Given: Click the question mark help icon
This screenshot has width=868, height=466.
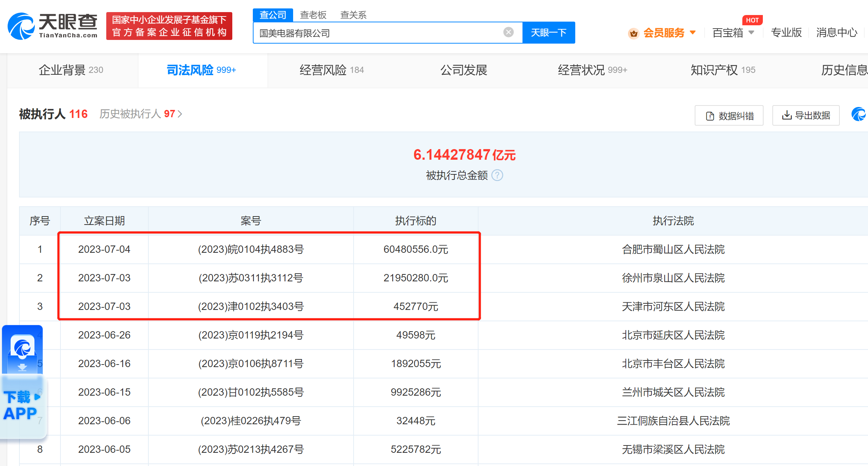Looking at the screenshot, I should coord(497,175).
